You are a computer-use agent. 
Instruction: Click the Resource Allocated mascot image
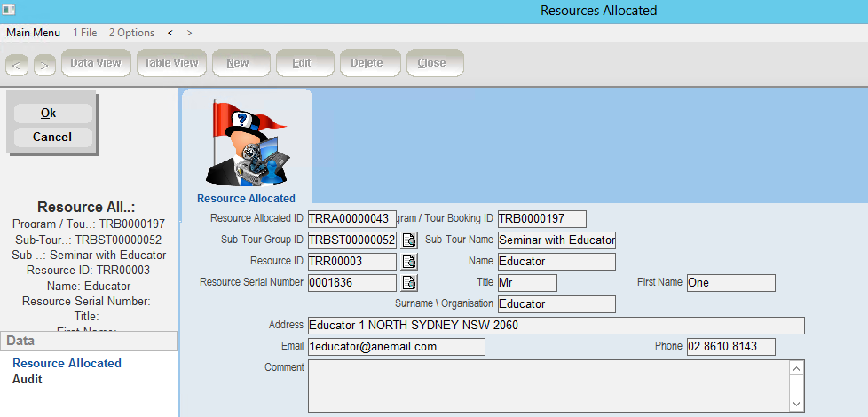(x=246, y=142)
